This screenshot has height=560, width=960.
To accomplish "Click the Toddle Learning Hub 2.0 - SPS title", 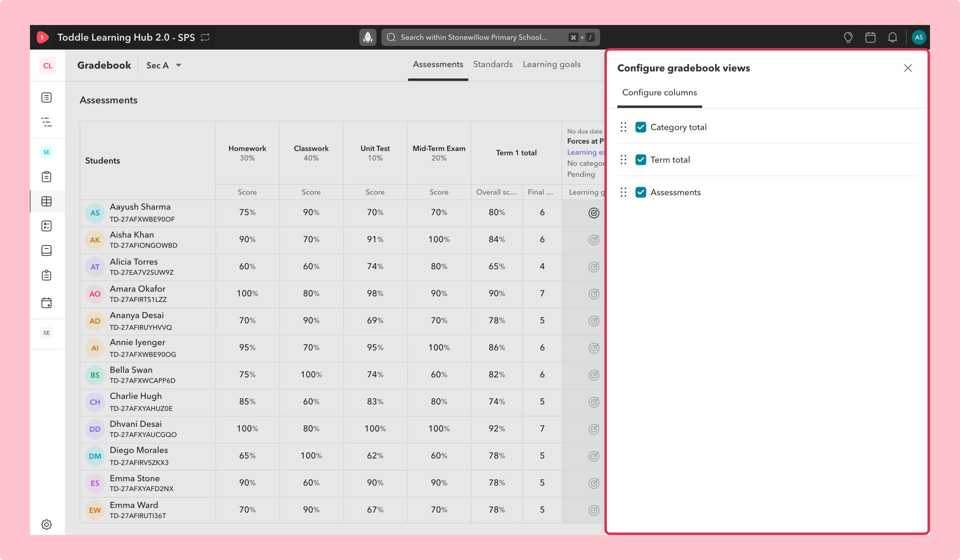I will tap(126, 37).
